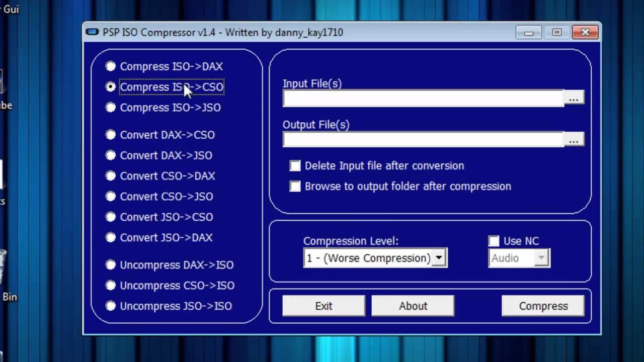Select Compress ISO->JSO radio option

[x=163, y=108]
